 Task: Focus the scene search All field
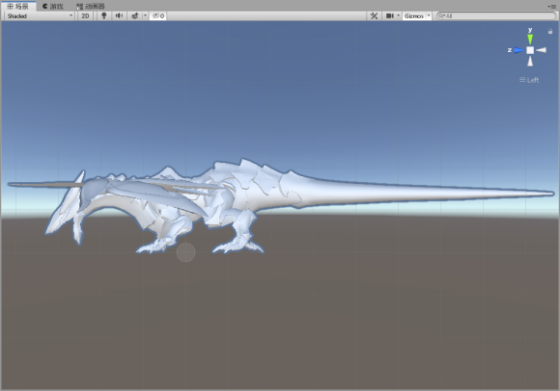[496, 16]
